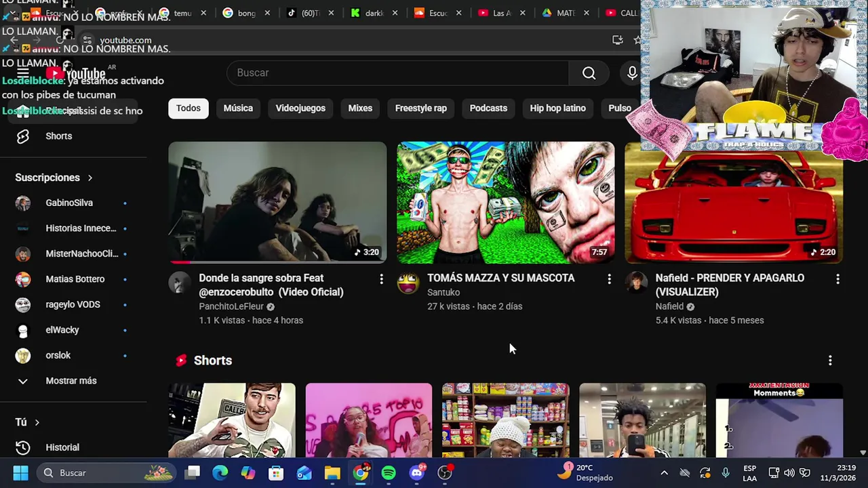Expand the Suscripciones section chevron
The height and width of the screenshot is (488, 868).
click(x=90, y=178)
